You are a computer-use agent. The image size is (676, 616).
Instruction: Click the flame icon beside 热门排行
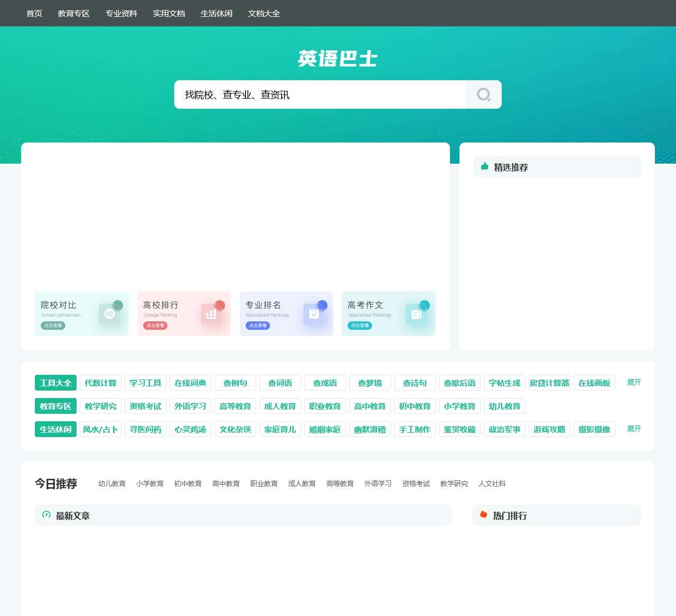coord(483,515)
